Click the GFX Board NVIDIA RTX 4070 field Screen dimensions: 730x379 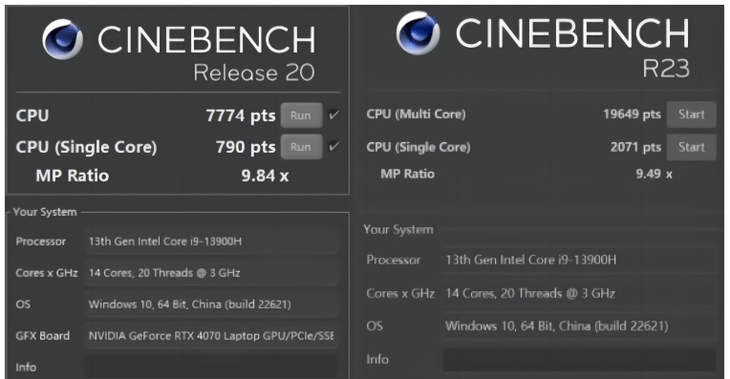tap(211, 336)
